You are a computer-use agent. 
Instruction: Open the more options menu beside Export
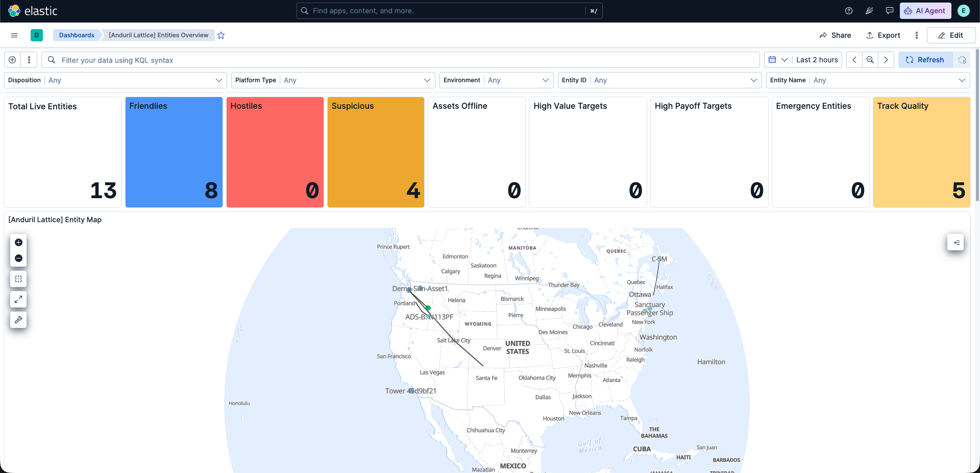[917, 35]
